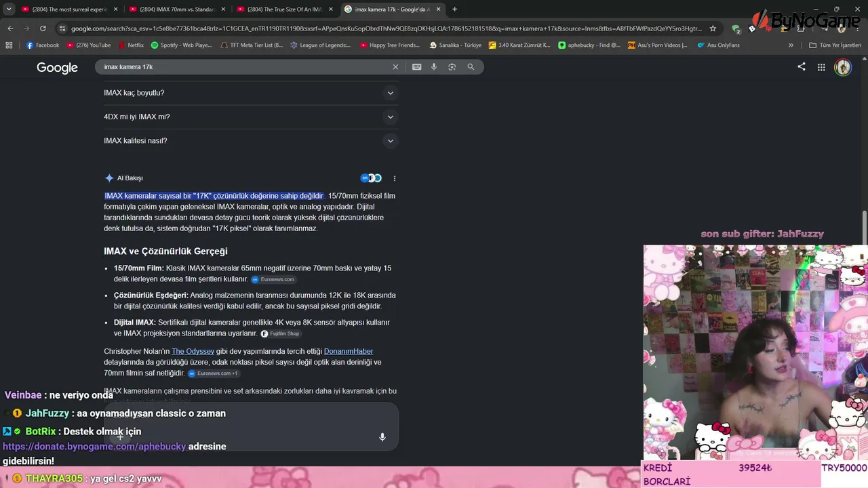Open the Spotify Web Player bookmark

[x=181, y=45]
